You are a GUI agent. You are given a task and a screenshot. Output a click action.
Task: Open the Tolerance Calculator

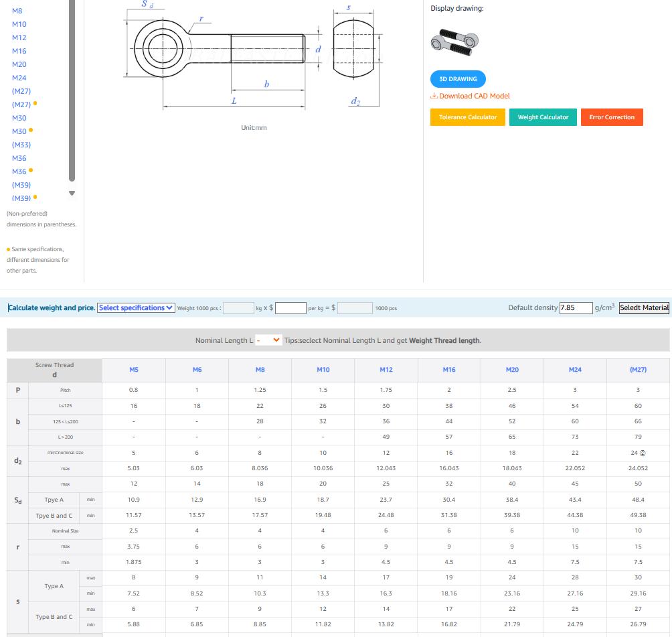(x=467, y=117)
